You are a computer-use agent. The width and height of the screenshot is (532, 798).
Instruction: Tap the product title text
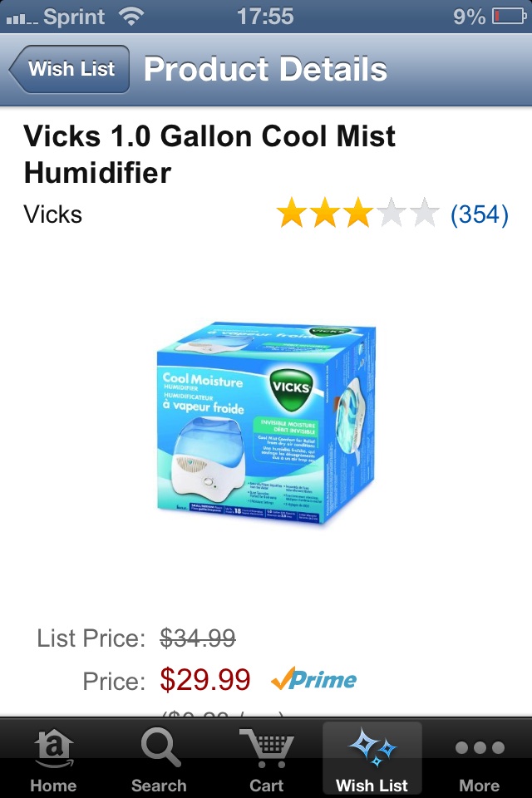[209, 155]
